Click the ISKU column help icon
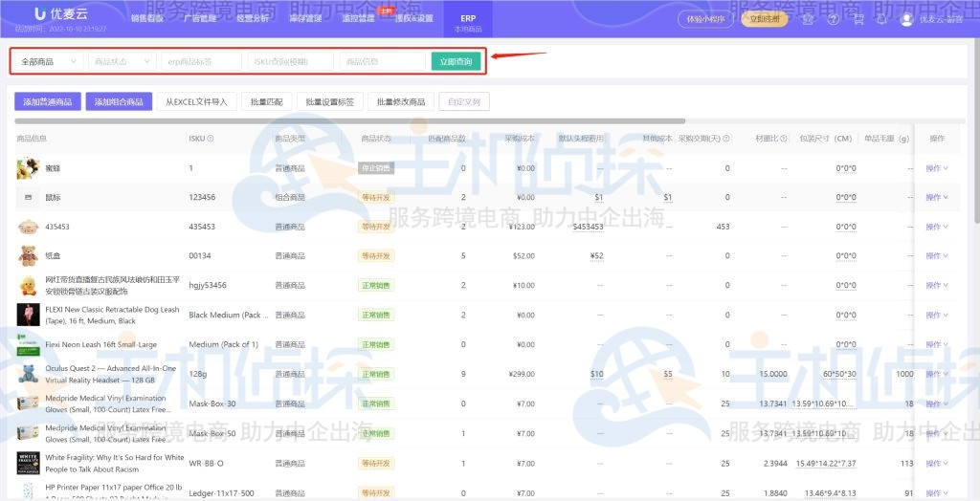This screenshot has height=501, width=980. 211,139
